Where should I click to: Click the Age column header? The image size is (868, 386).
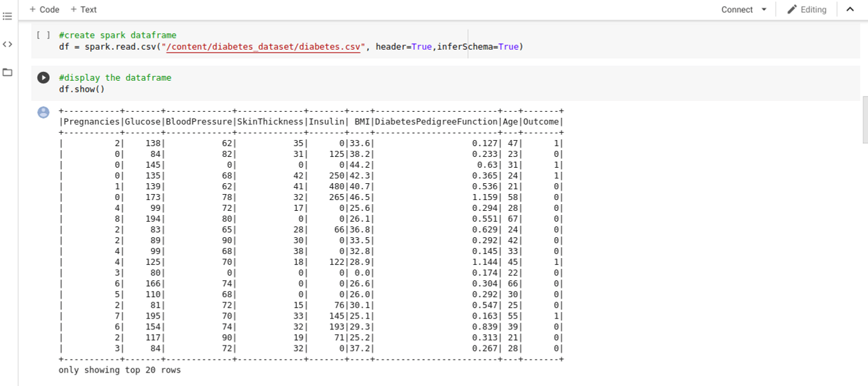click(x=510, y=122)
